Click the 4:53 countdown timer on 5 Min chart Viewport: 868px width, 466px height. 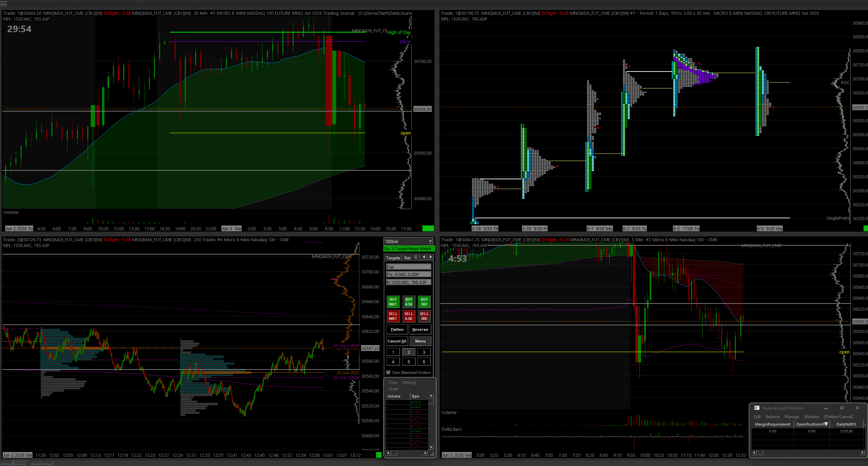tap(458, 259)
